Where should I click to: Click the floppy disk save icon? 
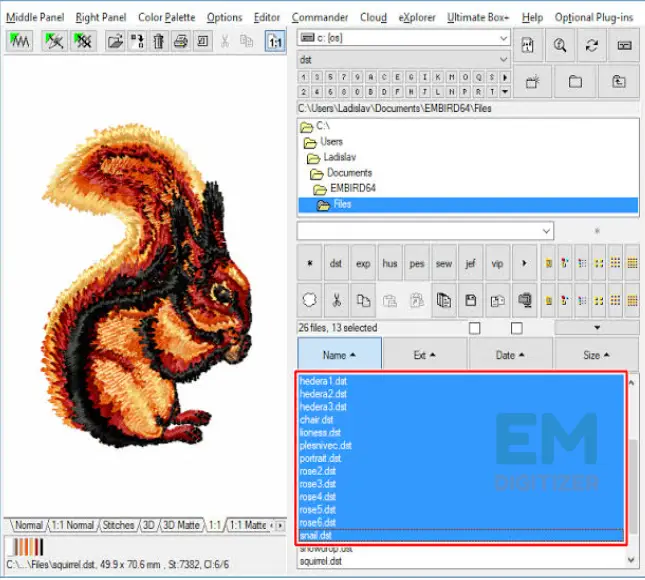471,300
